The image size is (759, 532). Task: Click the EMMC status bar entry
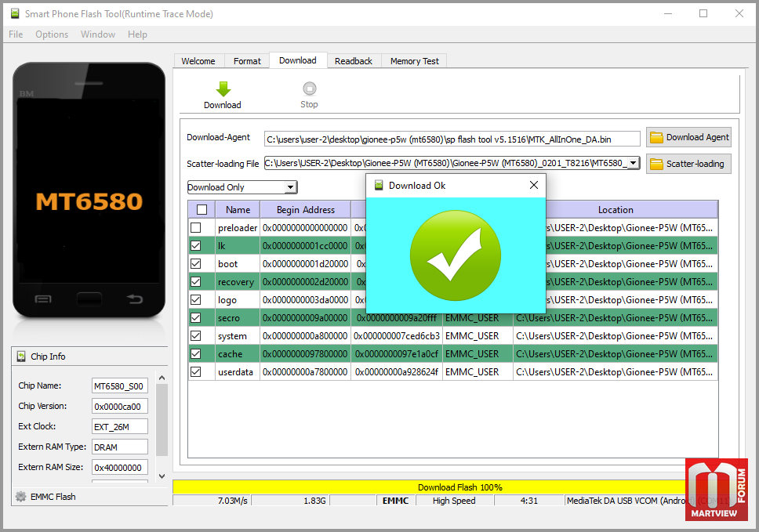point(395,501)
